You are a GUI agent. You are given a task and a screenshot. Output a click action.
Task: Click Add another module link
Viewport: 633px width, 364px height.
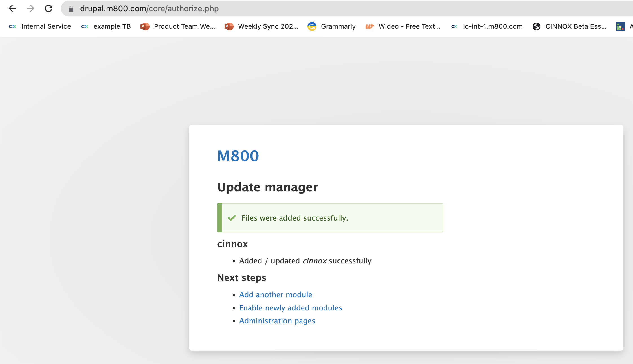[x=276, y=295]
